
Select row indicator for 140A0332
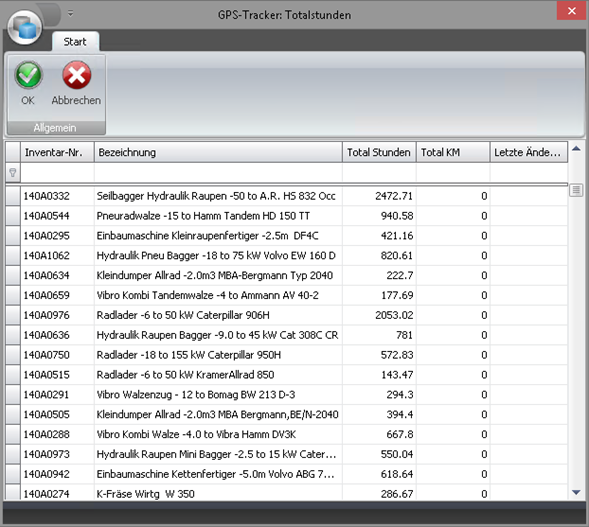coord(13,196)
